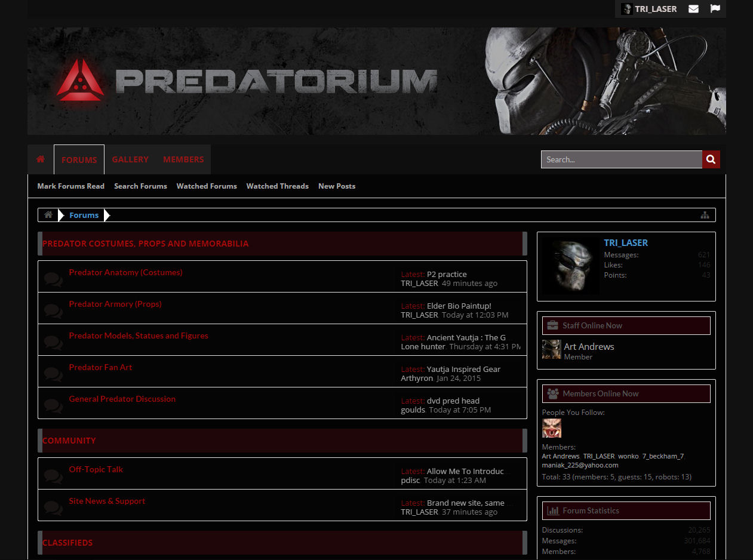Switch to the Forums tab
Image resolution: width=753 pixels, height=560 pixels.
pos(79,159)
